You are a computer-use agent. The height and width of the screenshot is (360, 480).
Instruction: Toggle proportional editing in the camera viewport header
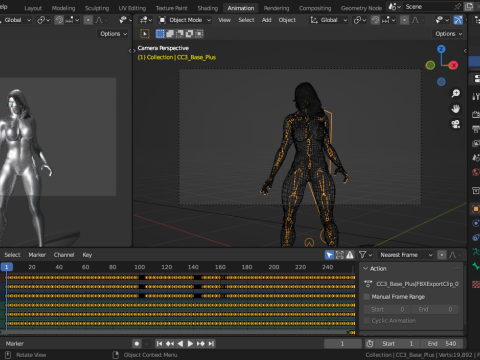[x=404, y=20]
